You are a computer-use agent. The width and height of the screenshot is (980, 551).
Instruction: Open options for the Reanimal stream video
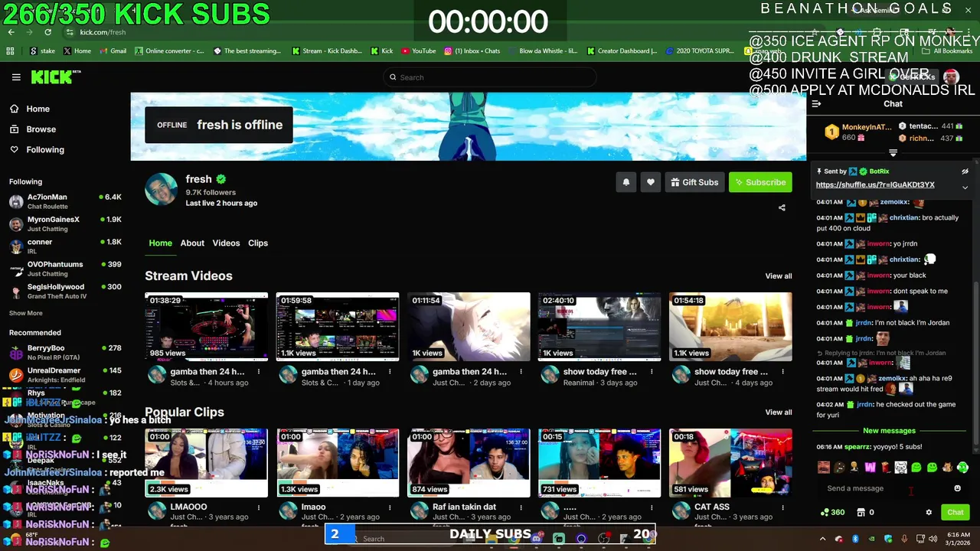pos(652,372)
